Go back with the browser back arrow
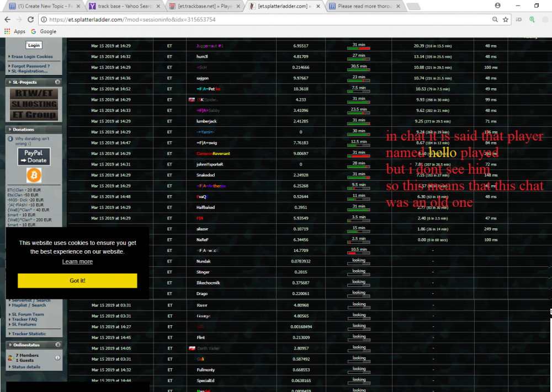The height and width of the screenshot is (392, 552). pos(7,19)
